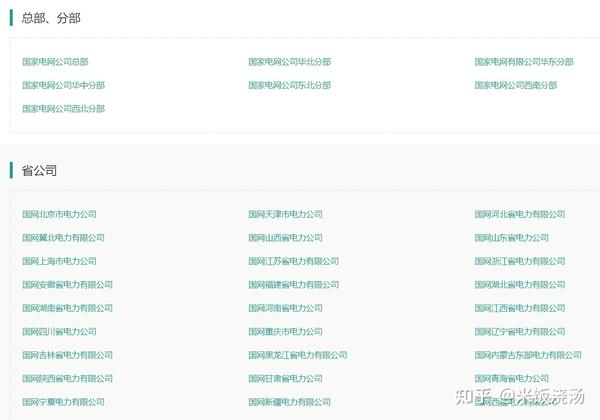Open 国网江西省电力有限公司
The image size is (600, 420).
(520, 308)
